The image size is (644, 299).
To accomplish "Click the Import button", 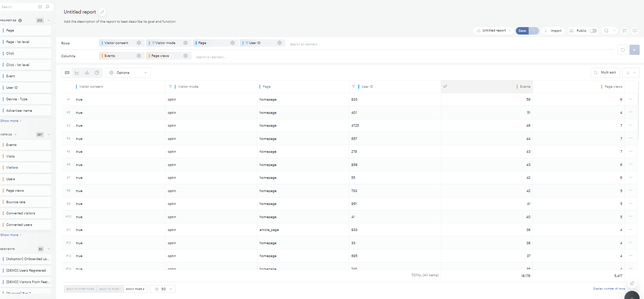I will point(553,31).
